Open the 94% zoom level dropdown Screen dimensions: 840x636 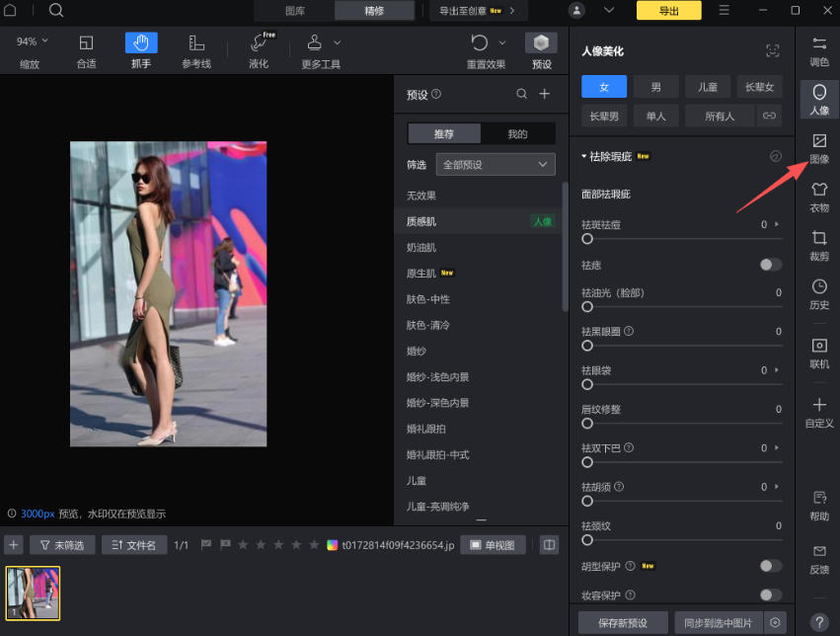(32, 42)
